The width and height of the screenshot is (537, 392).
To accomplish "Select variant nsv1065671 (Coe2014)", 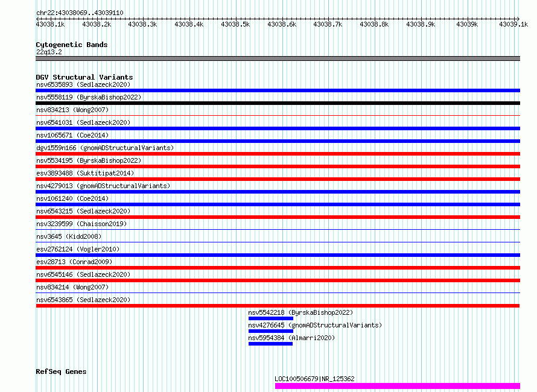I will click(72, 135).
